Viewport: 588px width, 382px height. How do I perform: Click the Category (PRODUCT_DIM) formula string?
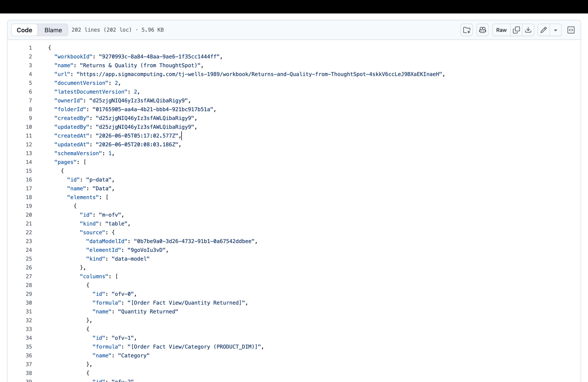(x=194, y=347)
